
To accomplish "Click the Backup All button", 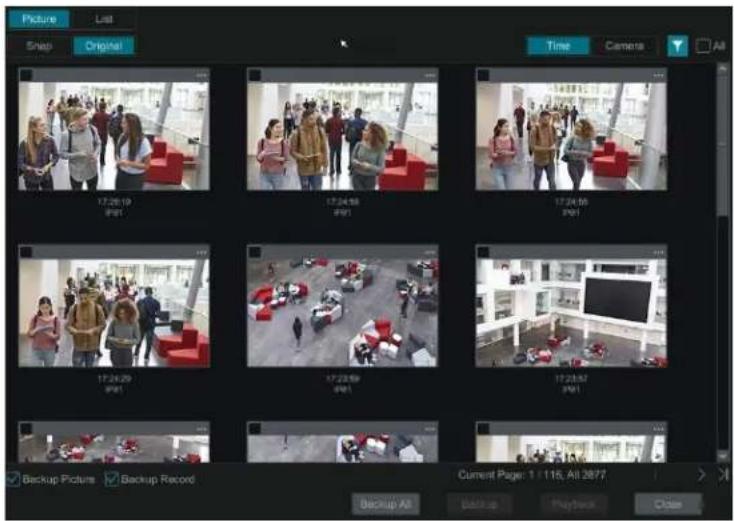I will tap(386, 504).
